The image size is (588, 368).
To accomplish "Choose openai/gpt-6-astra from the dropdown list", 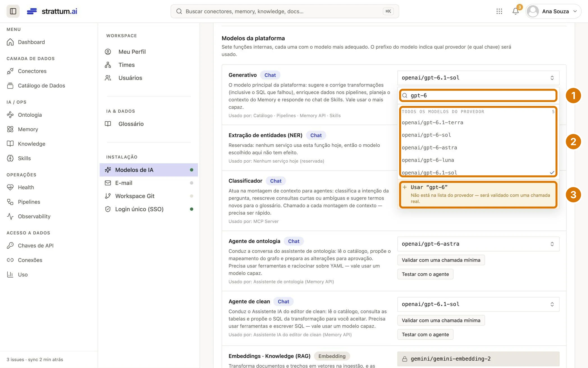I will coord(478,147).
